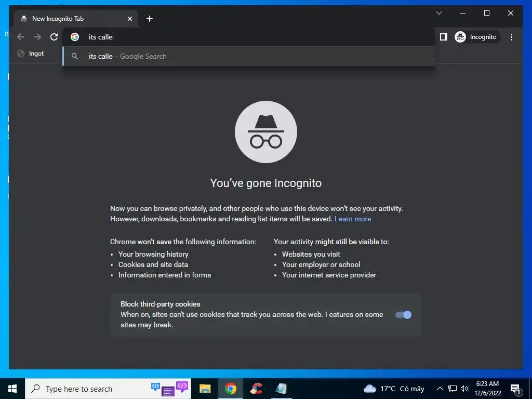Open the side panel icon
This screenshot has height=399, width=532.
pyautogui.click(x=444, y=37)
